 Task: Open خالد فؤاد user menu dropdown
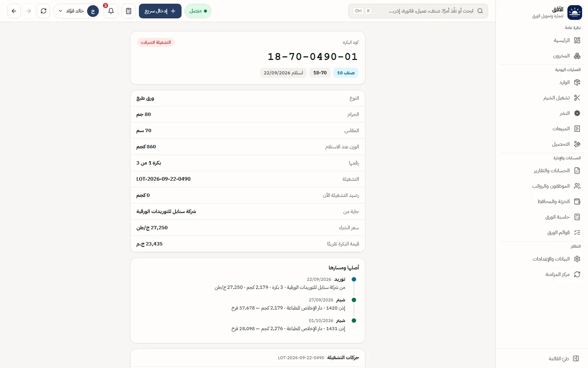pos(77,11)
